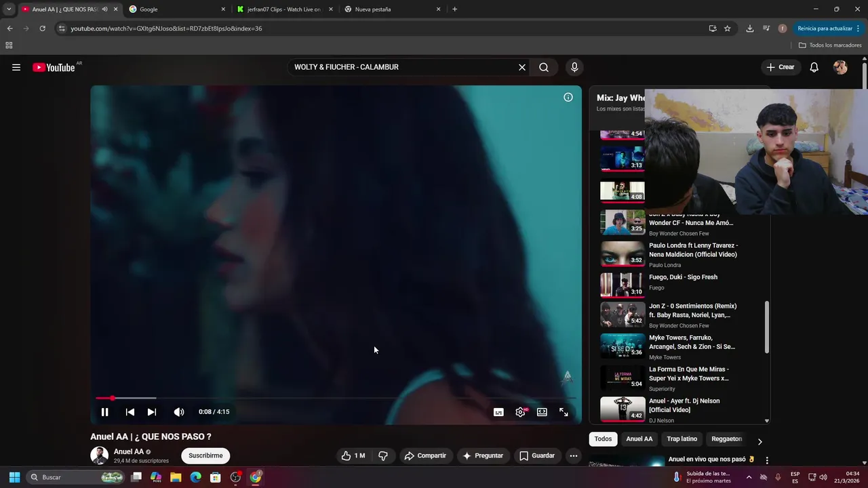Like the video with 1 M likes
Screen dimensions: 868x488
353,455
